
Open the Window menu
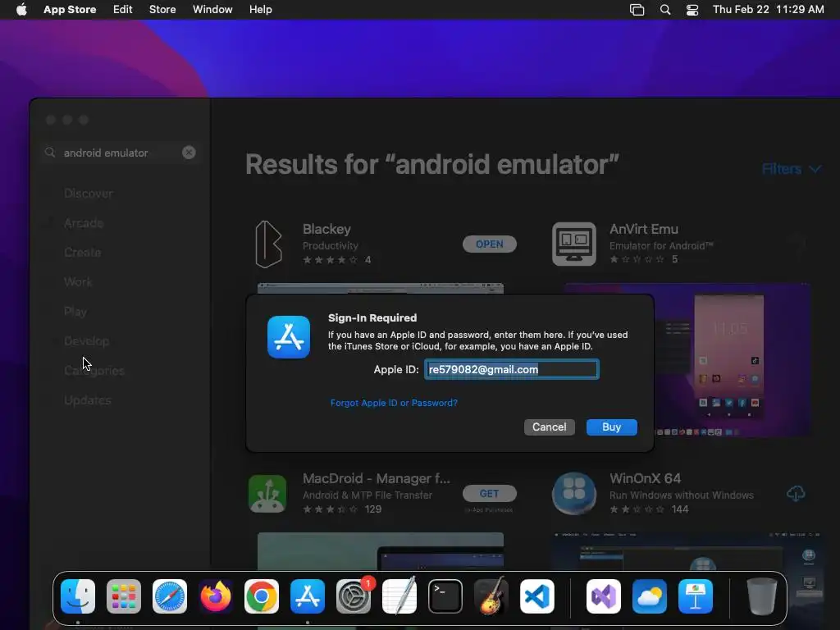pyautogui.click(x=212, y=10)
